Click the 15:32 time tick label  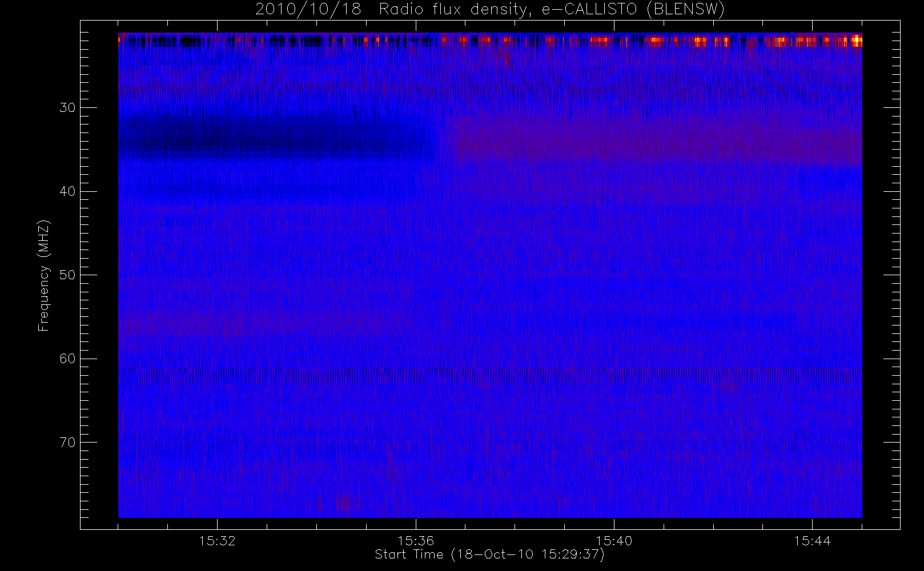[217, 540]
